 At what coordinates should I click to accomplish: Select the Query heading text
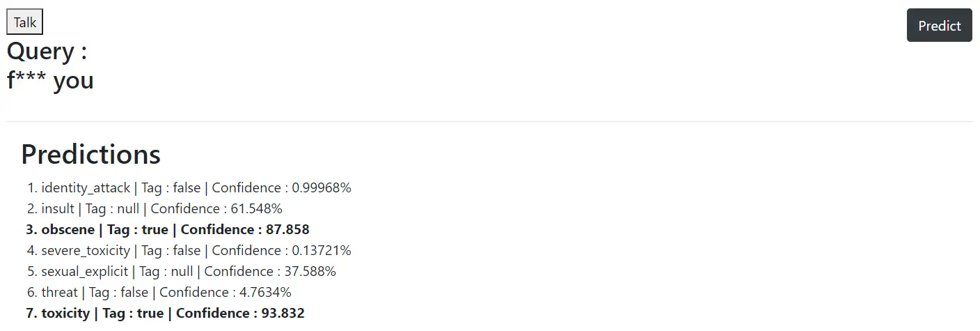coord(47,52)
